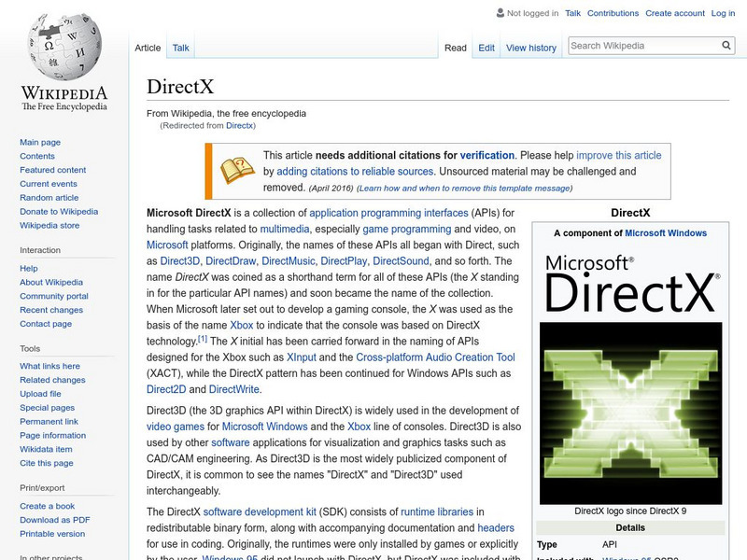Open the multimedia link
This screenshot has height=560, width=747.
click(x=285, y=229)
